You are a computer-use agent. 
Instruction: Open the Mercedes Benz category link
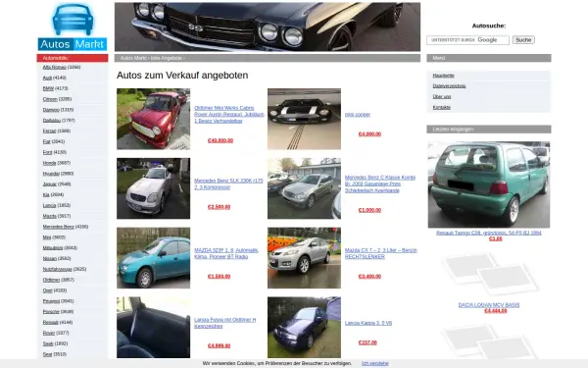point(59,227)
